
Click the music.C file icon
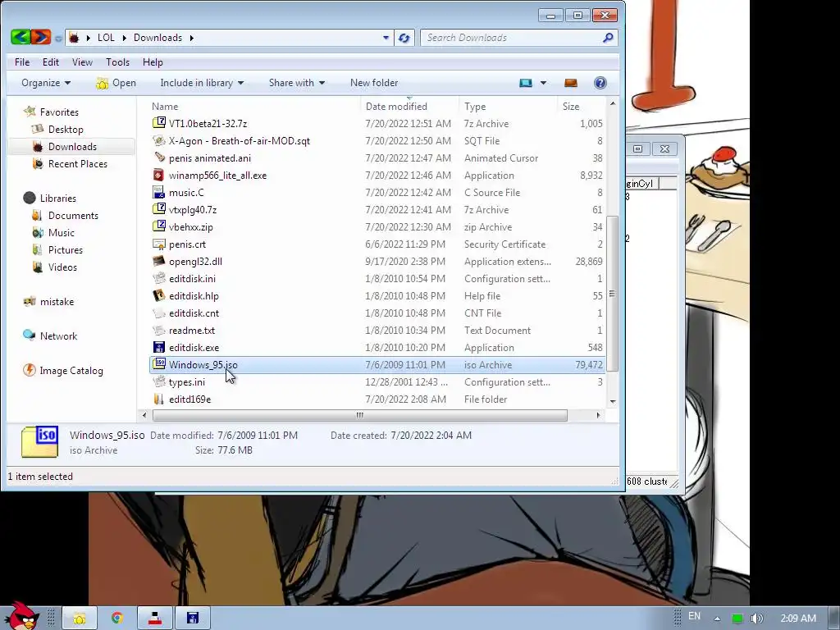158,192
